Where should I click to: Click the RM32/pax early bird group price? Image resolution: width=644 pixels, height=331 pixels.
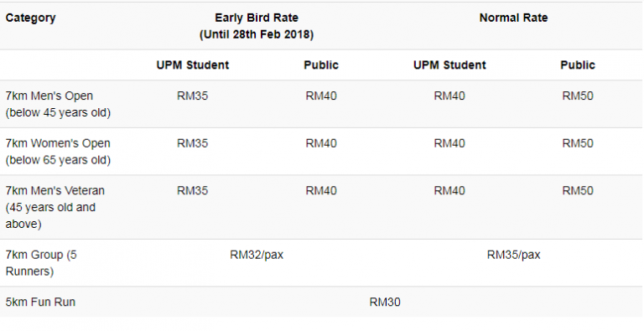257,255
